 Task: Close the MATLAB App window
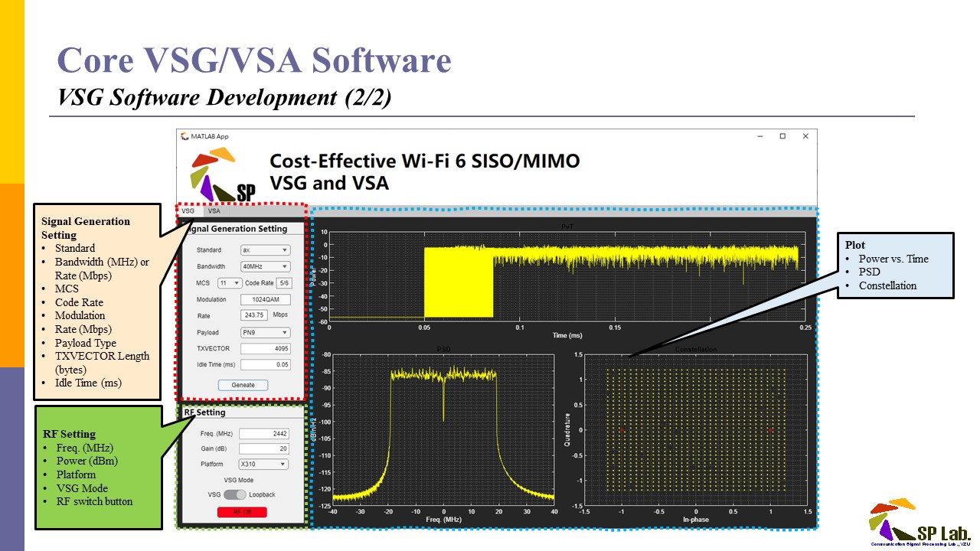tap(805, 136)
